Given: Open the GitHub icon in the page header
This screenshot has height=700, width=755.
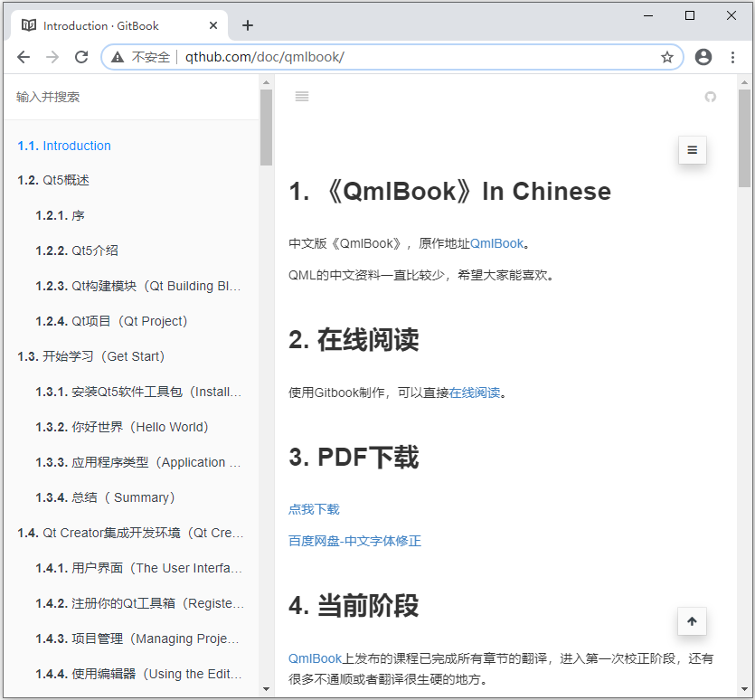Looking at the screenshot, I should [x=710, y=97].
